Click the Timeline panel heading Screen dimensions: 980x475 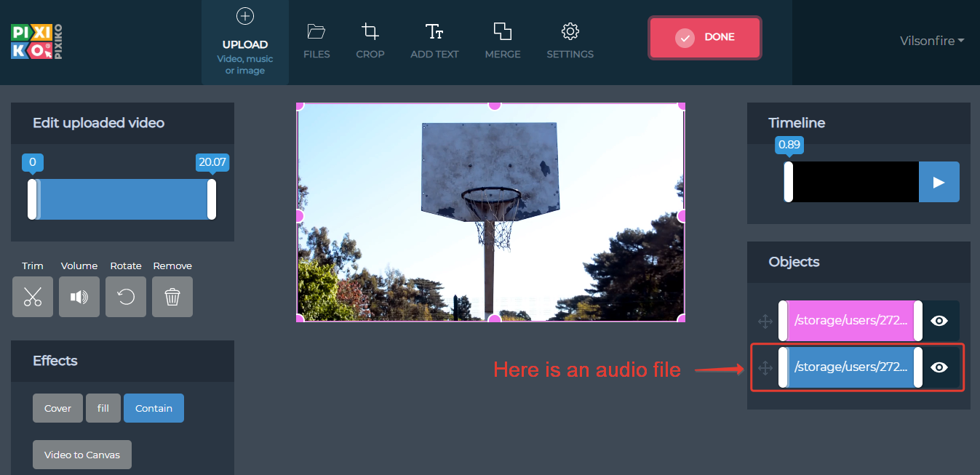click(797, 123)
